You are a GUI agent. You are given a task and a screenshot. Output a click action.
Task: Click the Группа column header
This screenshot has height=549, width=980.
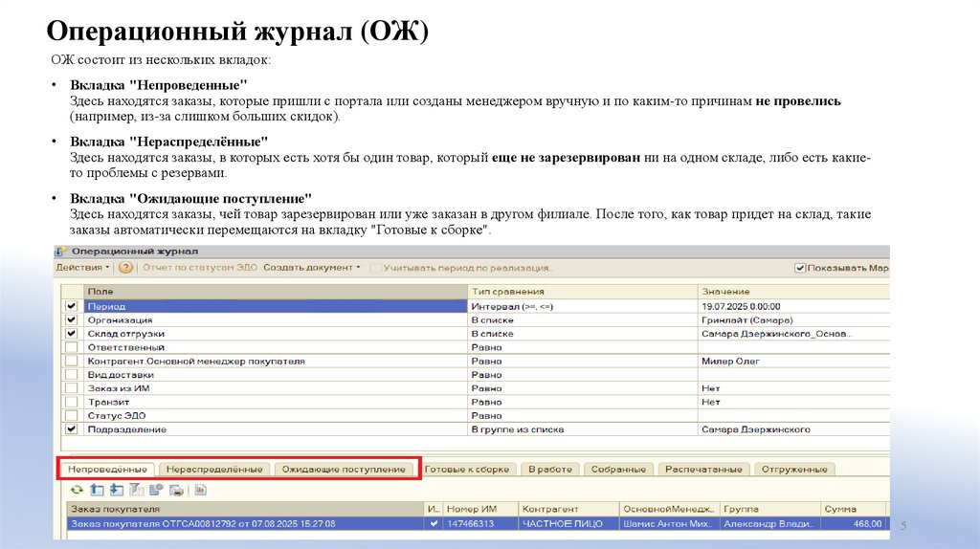coord(770,509)
